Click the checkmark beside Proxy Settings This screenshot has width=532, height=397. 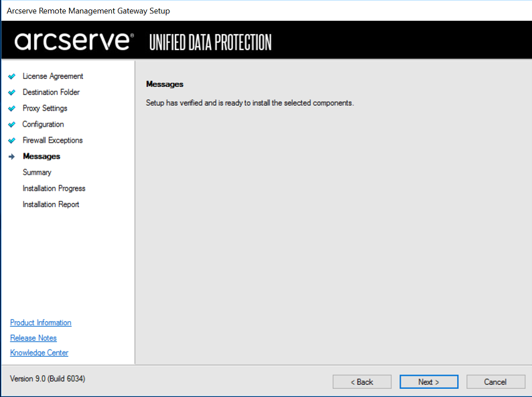point(12,108)
